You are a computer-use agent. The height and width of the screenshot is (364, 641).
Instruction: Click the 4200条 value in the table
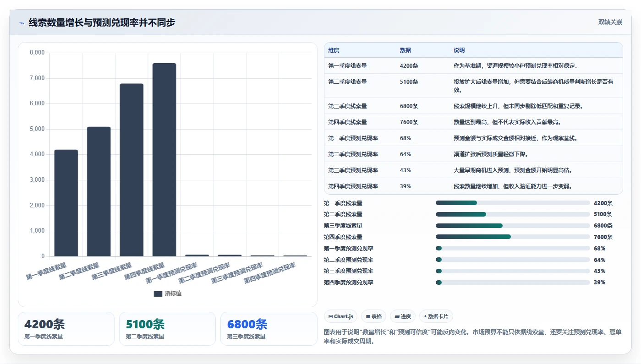click(x=409, y=66)
